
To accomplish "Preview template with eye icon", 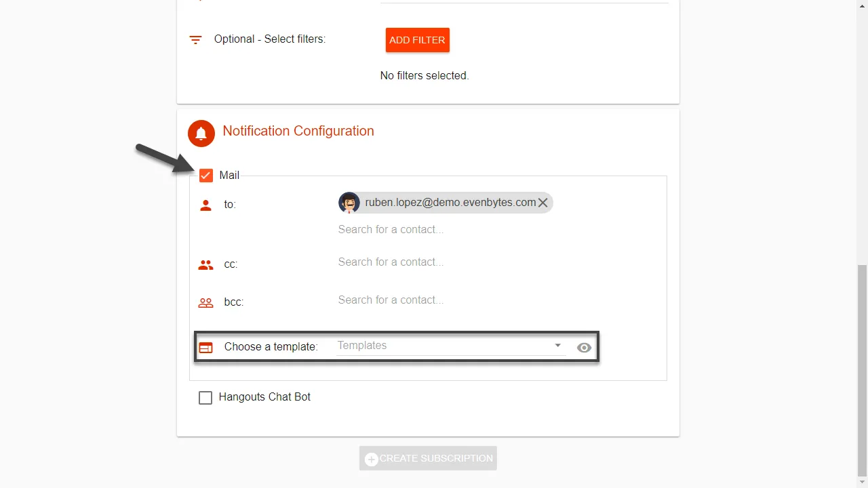I will tap(585, 348).
